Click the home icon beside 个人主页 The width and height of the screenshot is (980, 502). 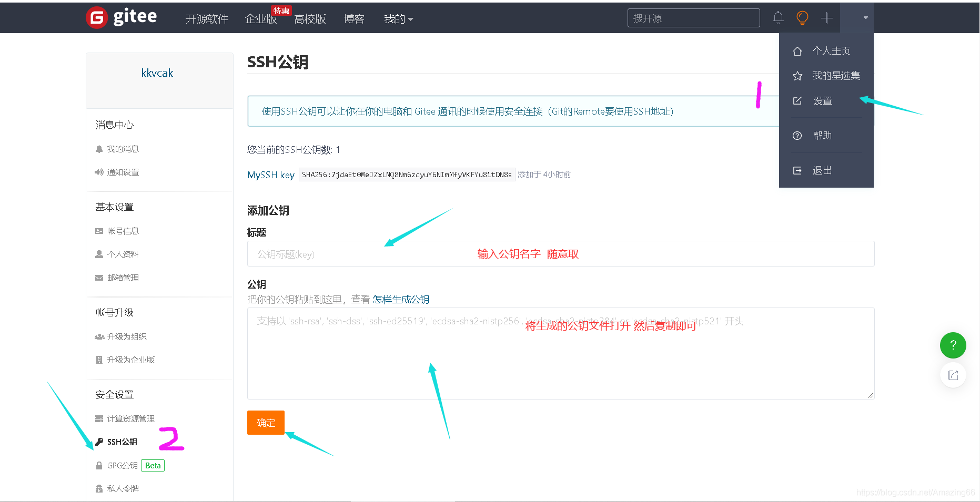(x=797, y=51)
